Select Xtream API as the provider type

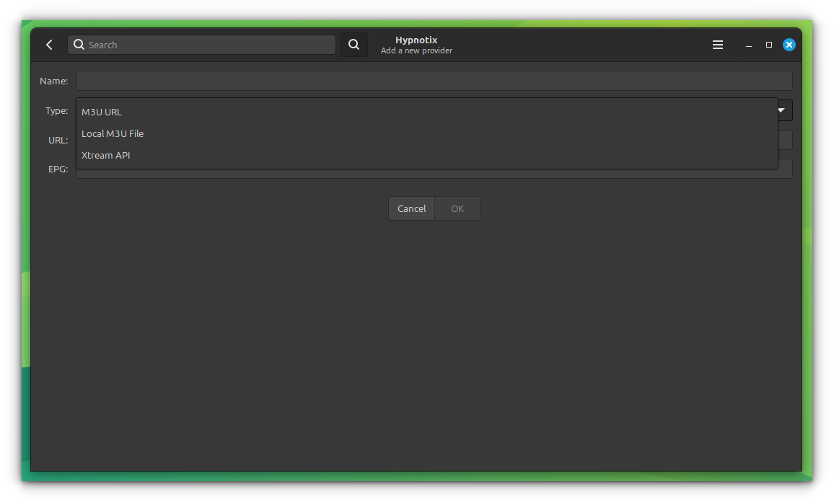(x=106, y=155)
